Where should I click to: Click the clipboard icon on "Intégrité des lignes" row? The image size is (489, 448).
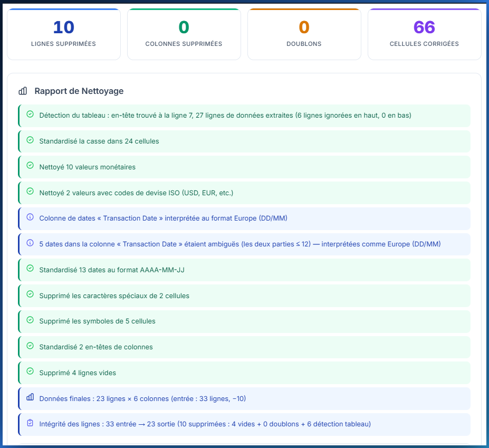[30, 424]
